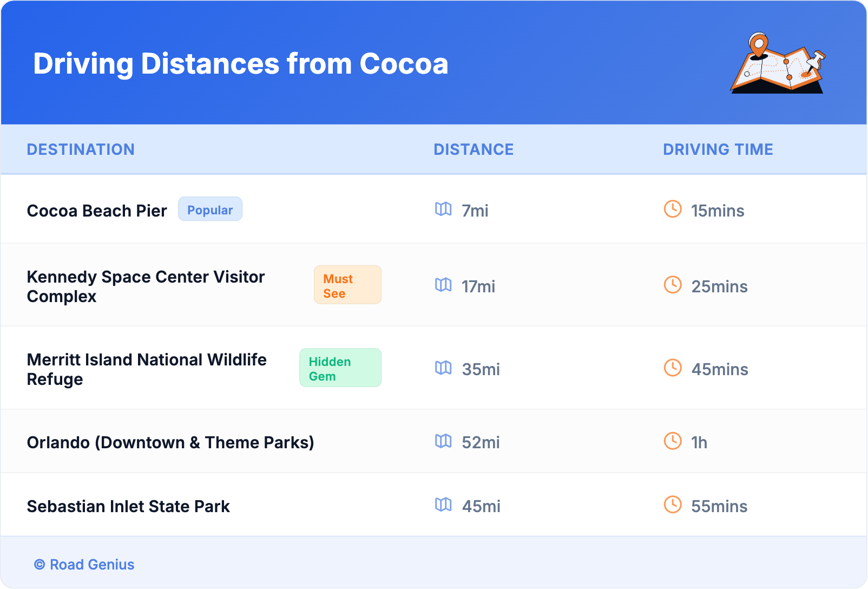Click the map icon beside 7mi
The width and height of the screenshot is (868, 589).
click(x=443, y=209)
